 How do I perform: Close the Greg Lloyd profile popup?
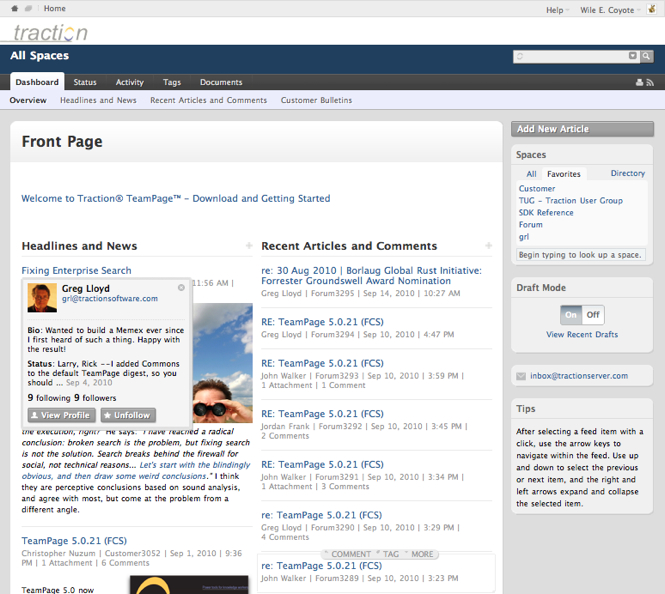(181, 287)
